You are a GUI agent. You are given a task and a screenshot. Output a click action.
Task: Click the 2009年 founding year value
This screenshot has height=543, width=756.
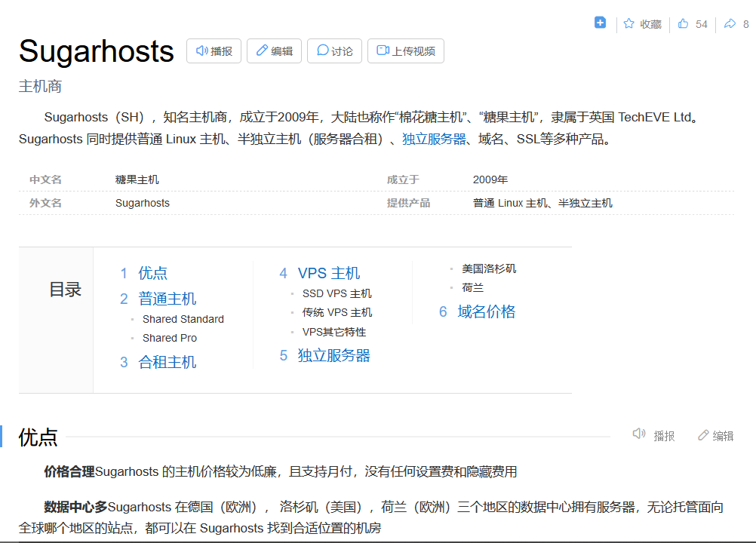490,179
